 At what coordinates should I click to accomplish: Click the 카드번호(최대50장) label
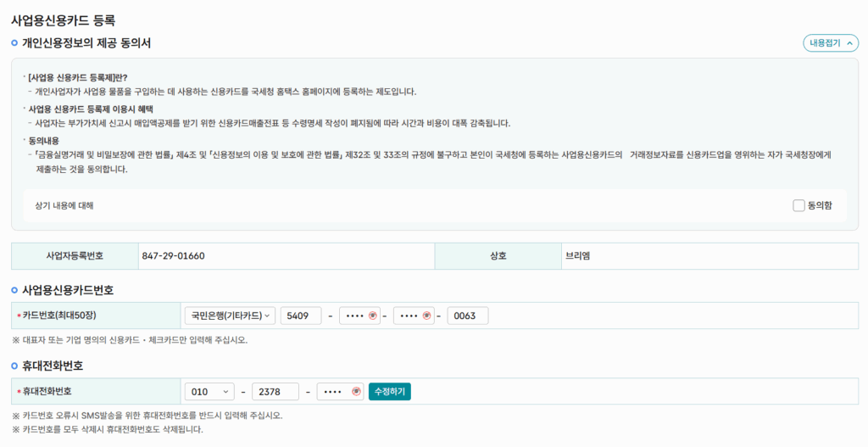pyautogui.click(x=59, y=316)
